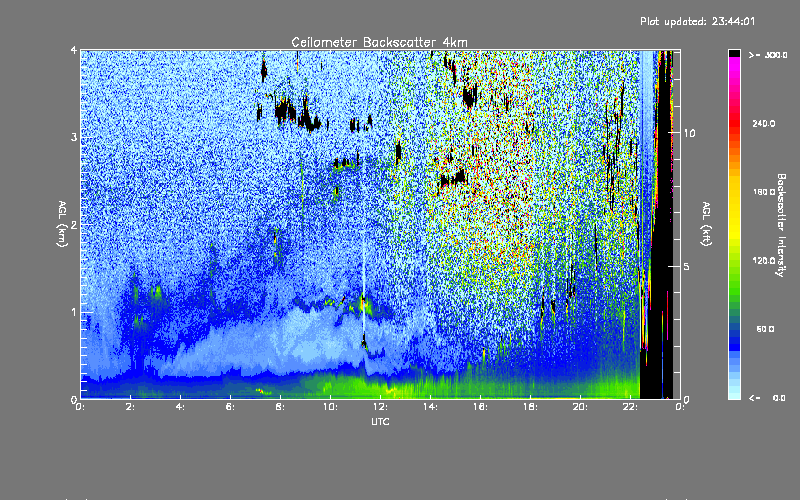Click the 'Backscatter Intensity' colorbar label

coord(781,225)
